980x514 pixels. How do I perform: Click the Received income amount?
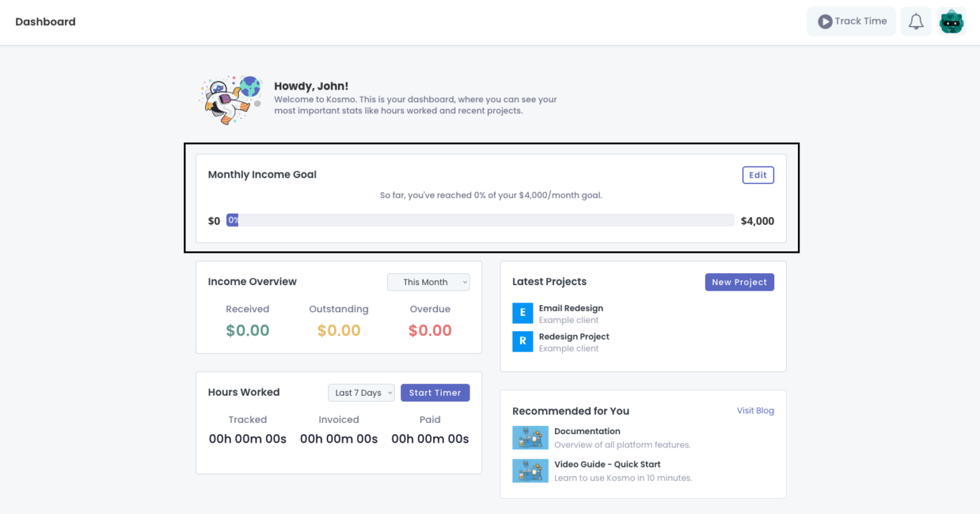click(248, 331)
